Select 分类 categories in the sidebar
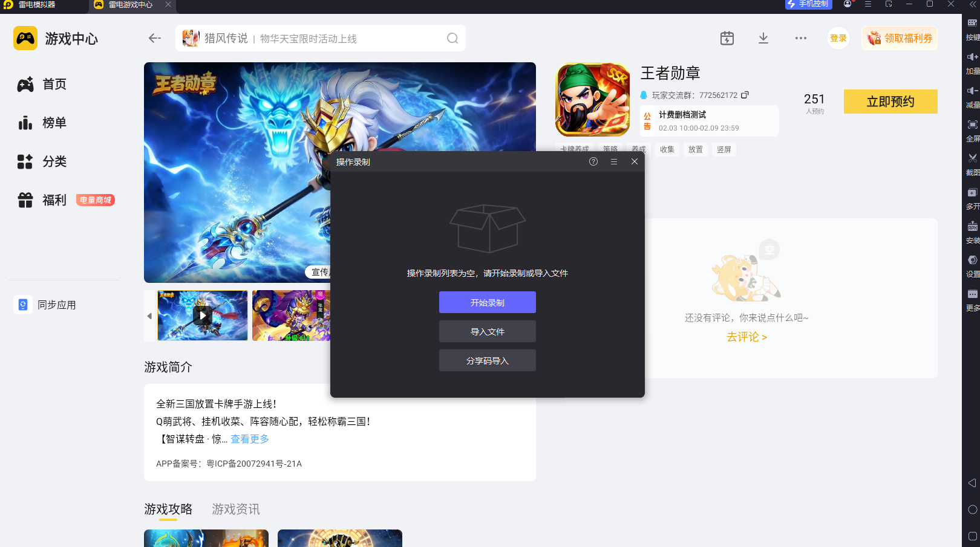The image size is (980, 547). 42,161
